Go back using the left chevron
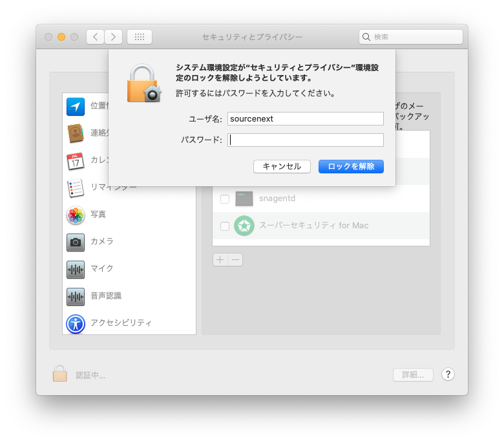The image size is (504, 443). pos(96,37)
